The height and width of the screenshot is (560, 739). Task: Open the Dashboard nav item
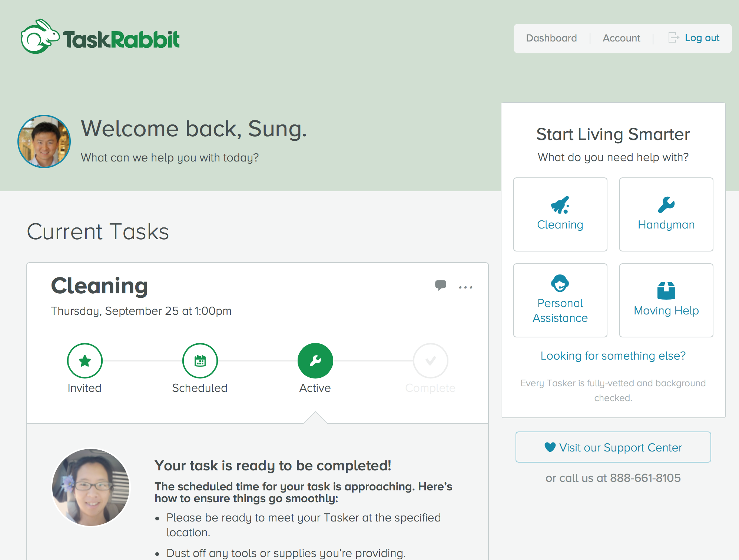click(x=551, y=38)
